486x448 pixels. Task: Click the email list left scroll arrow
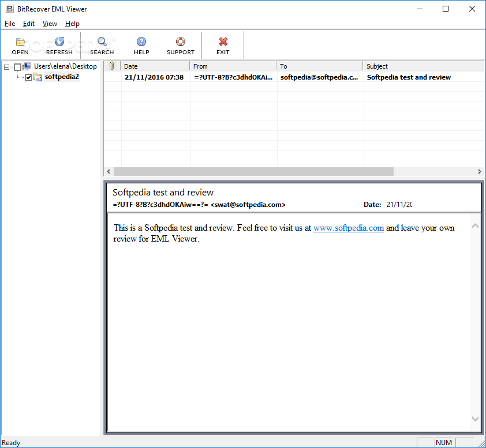[x=109, y=171]
